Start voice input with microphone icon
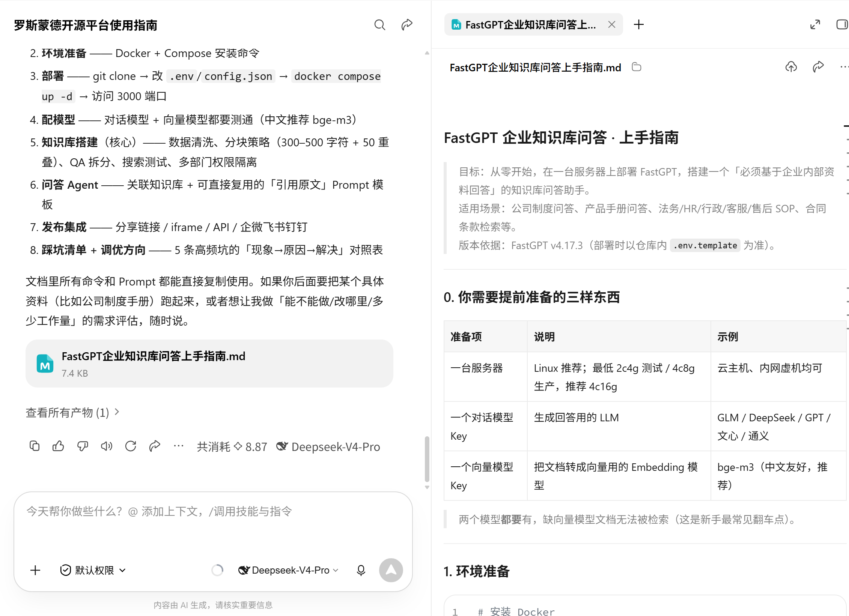This screenshot has height=616, width=849. [x=361, y=570]
